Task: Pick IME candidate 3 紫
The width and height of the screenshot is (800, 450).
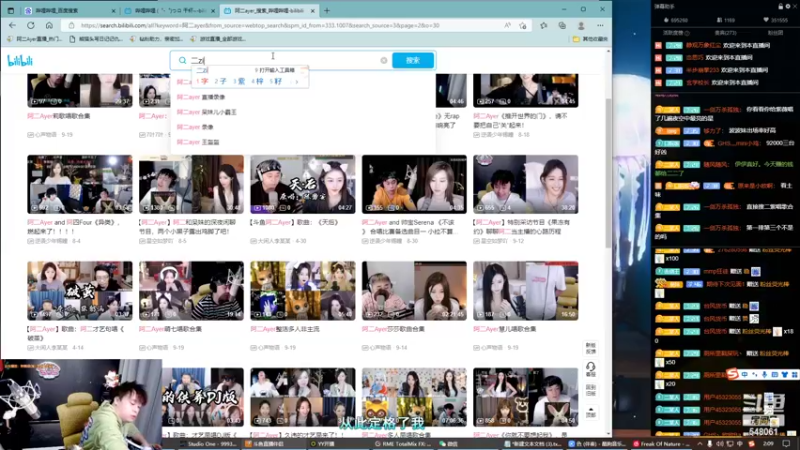Action: (239, 81)
